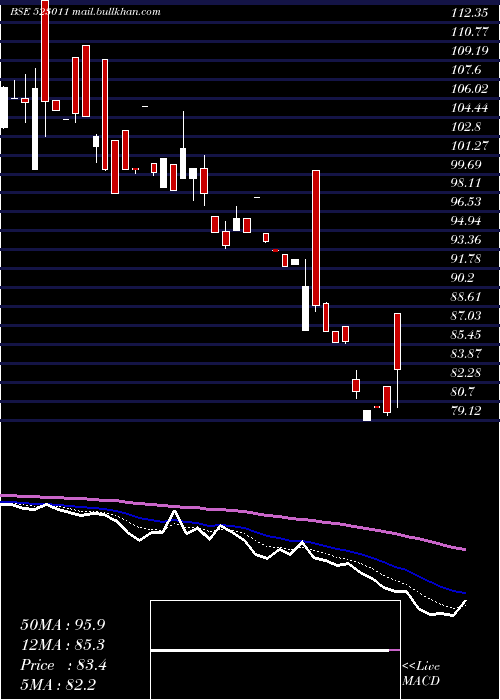Click the '5MA : 82.2' reading
Viewport: 500px width, 700px height.
(x=58, y=685)
